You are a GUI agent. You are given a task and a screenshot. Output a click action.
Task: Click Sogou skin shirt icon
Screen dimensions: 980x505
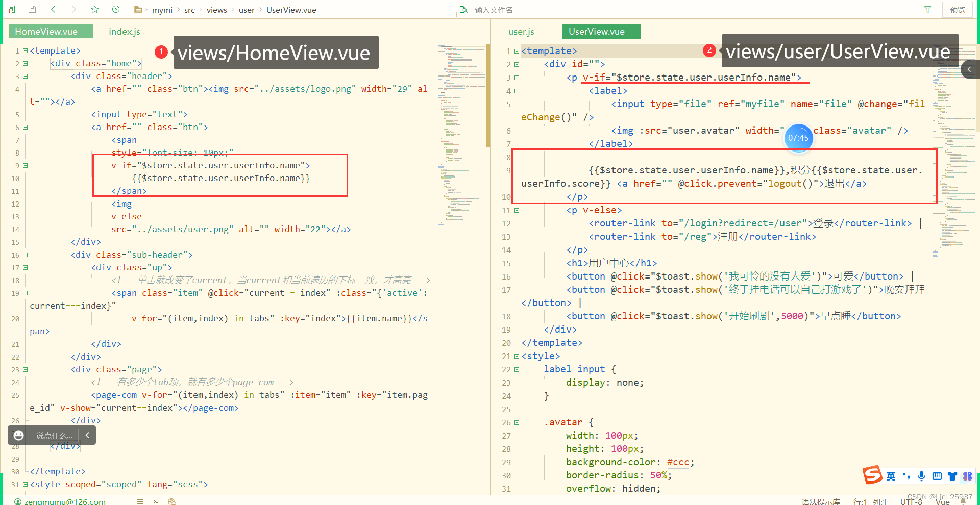point(952,476)
